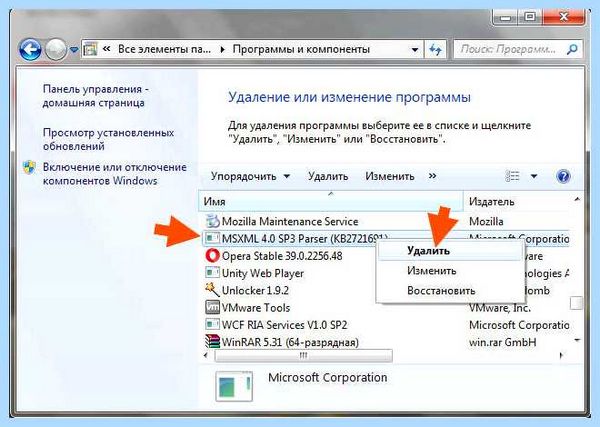Open 'Панель управления - домашняя страница' link
The height and width of the screenshot is (427, 600).
95,96
